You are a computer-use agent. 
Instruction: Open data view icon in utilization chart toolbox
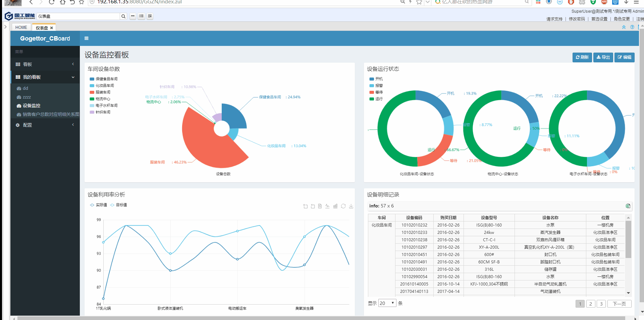320,206
